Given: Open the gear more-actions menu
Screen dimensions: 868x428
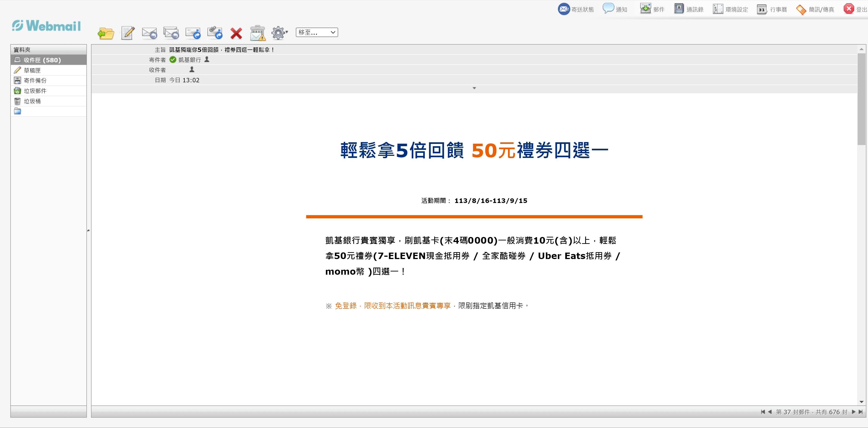Looking at the screenshot, I should point(279,33).
